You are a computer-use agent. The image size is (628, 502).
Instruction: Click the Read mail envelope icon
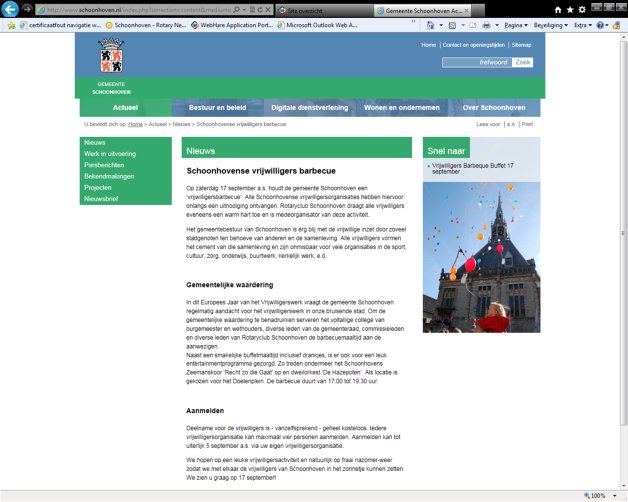(x=473, y=25)
